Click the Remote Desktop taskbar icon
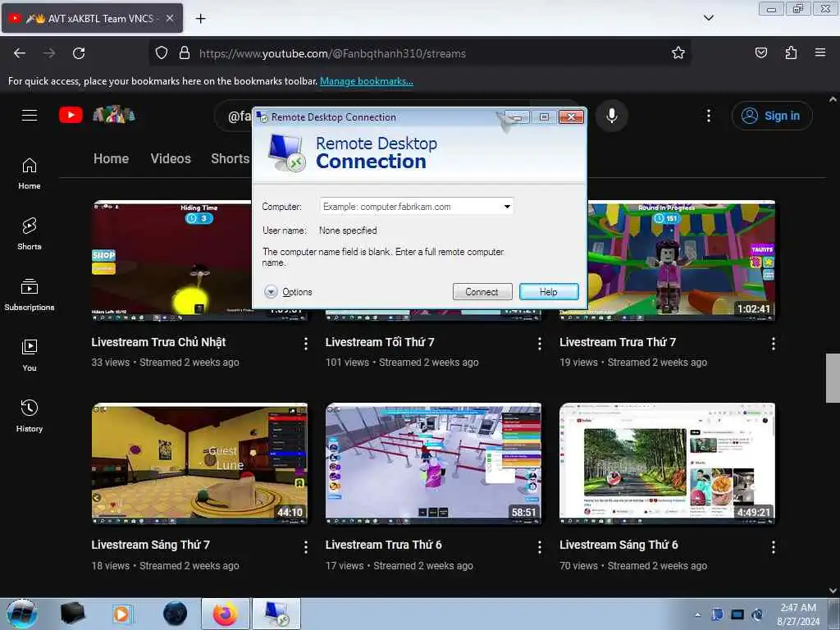Image resolution: width=840 pixels, height=630 pixels. [276, 614]
